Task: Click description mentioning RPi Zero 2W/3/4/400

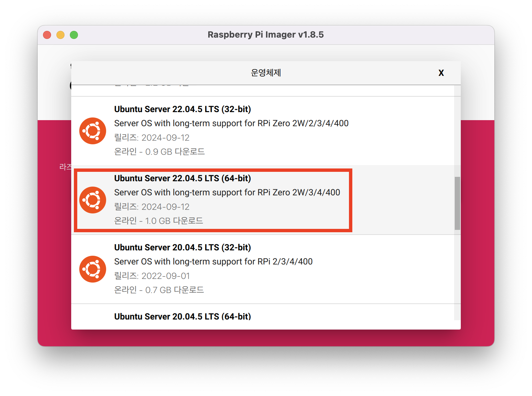Action: point(227,192)
